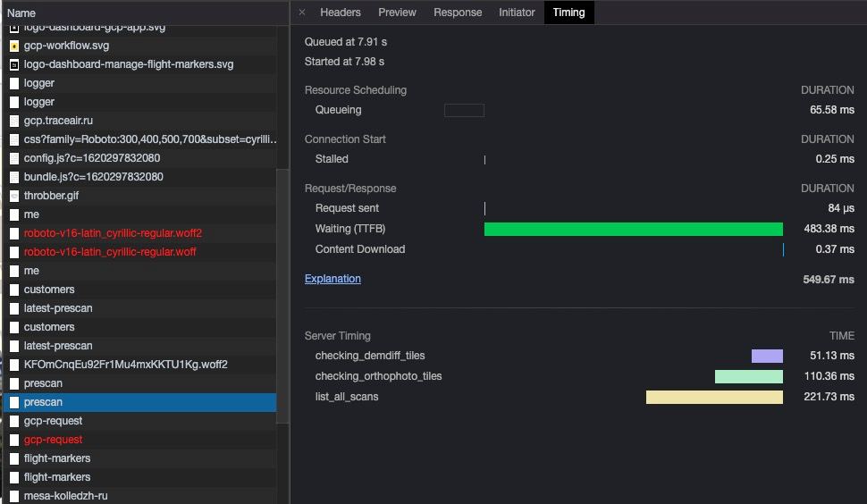Select the KFOmCnqEu92Fr1Mu4mxKKTU1Kg.woff2 request

140,365
